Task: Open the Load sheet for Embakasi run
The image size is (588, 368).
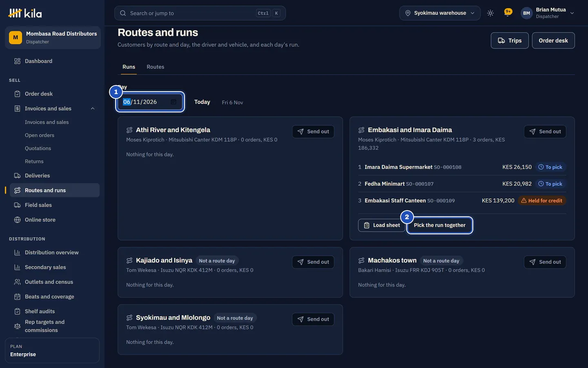Action: click(x=382, y=225)
